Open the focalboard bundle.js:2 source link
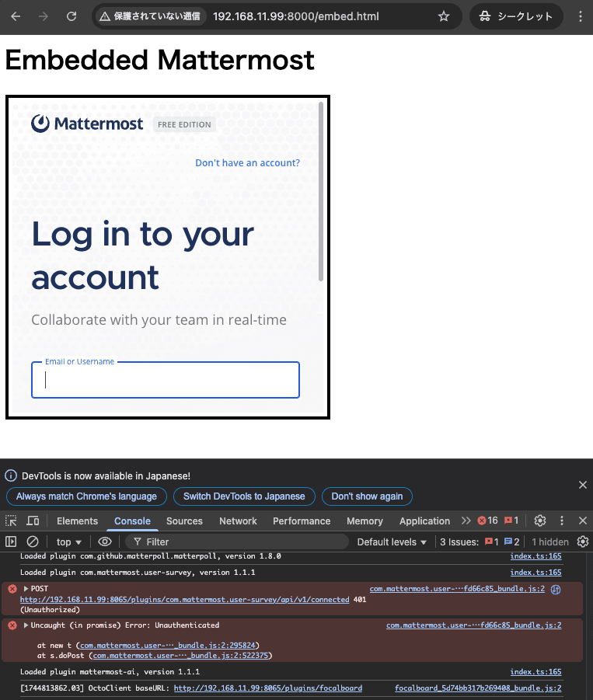 (x=478, y=688)
